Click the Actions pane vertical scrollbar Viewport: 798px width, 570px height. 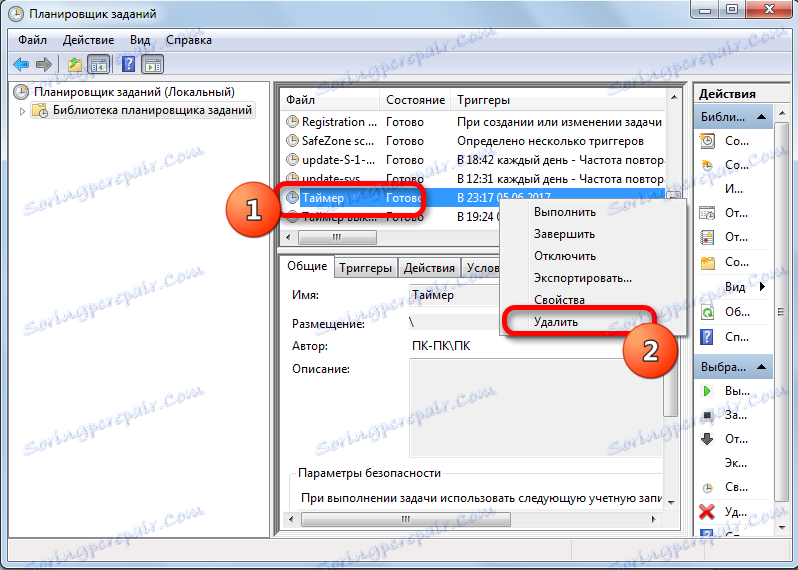tap(781, 311)
